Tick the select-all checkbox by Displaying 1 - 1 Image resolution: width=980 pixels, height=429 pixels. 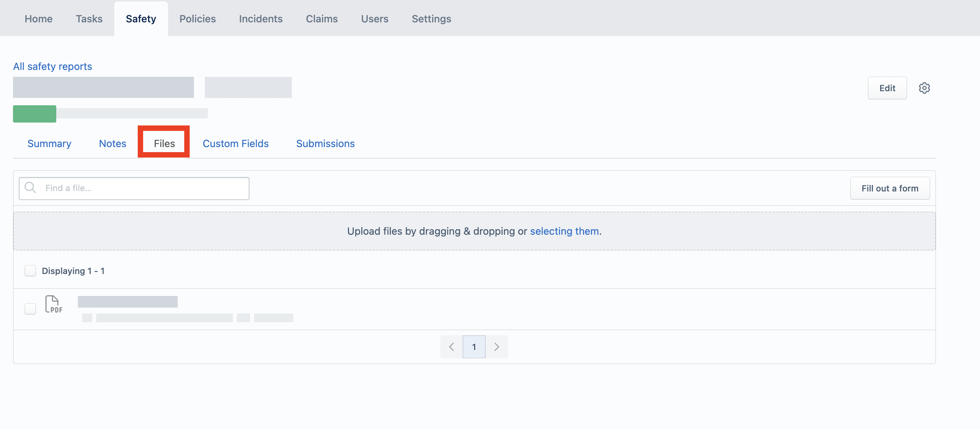click(x=30, y=271)
